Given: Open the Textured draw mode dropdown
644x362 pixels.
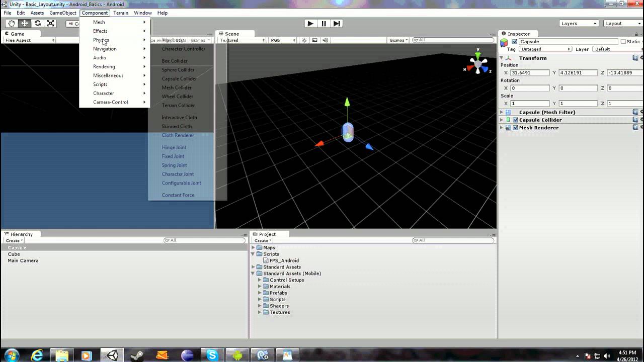Looking at the screenshot, I should click(x=242, y=40).
